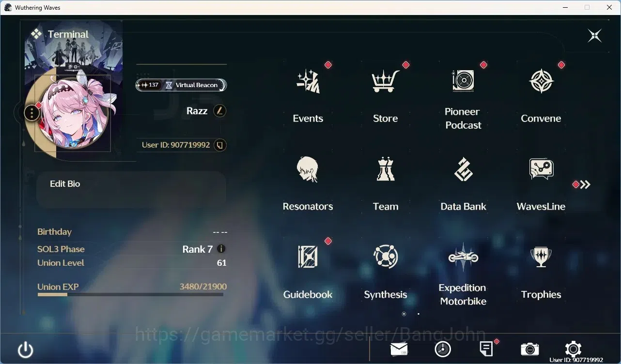Image resolution: width=621 pixels, height=364 pixels.
Task: Open the Synthesis icon
Action: coord(386,257)
